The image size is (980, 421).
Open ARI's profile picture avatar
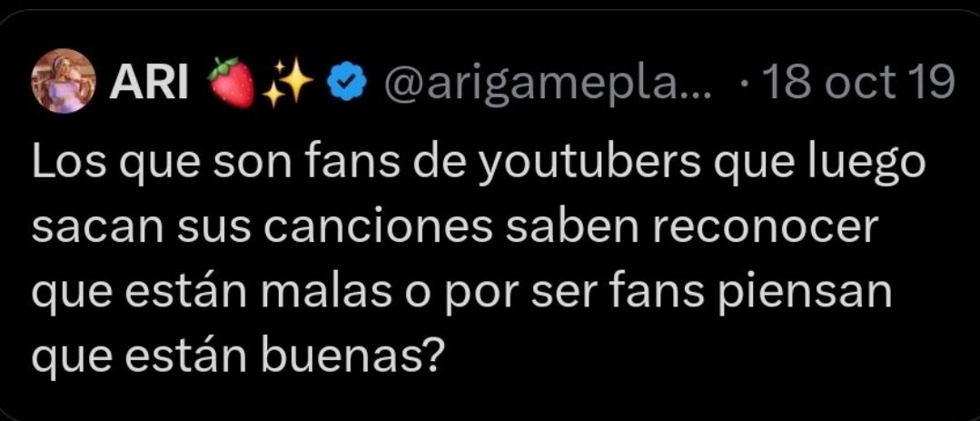tap(64, 81)
